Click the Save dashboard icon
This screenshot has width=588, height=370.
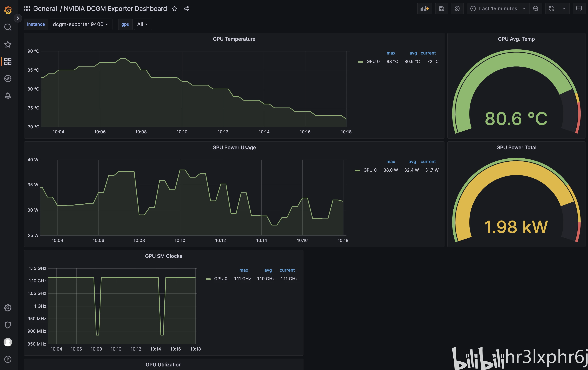(441, 9)
